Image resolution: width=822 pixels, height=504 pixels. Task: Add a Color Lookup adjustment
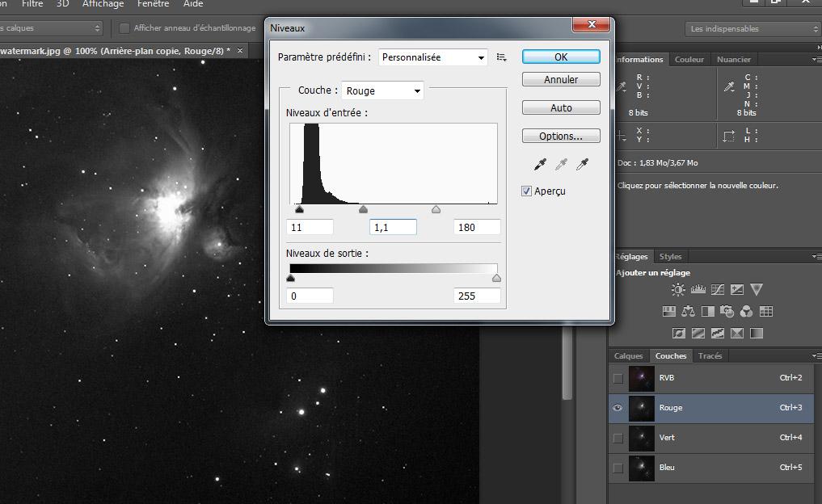(766, 312)
